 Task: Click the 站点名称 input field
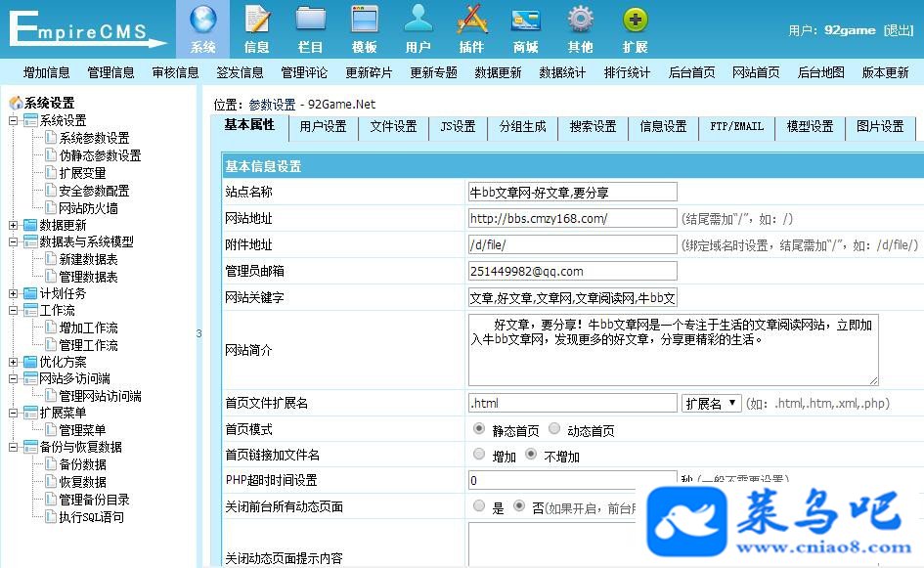click(x=573, y=192)
